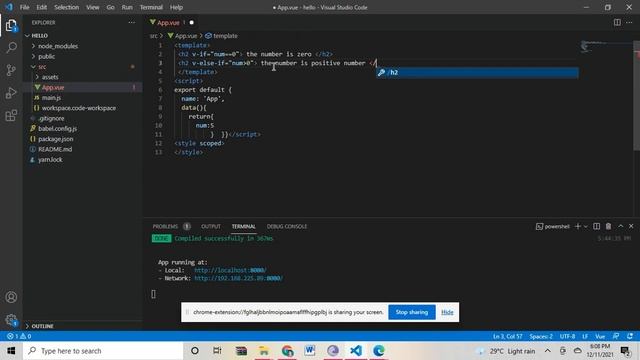Maximize the panel with up chevron

click(x=620, y=226)
